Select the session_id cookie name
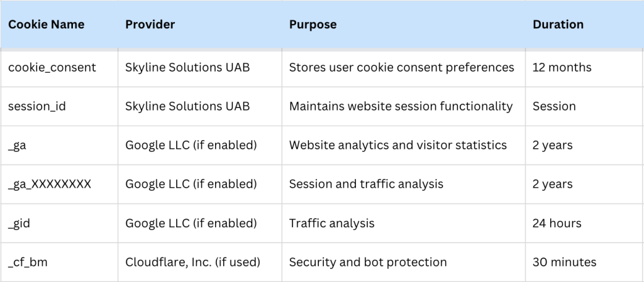 37,106
